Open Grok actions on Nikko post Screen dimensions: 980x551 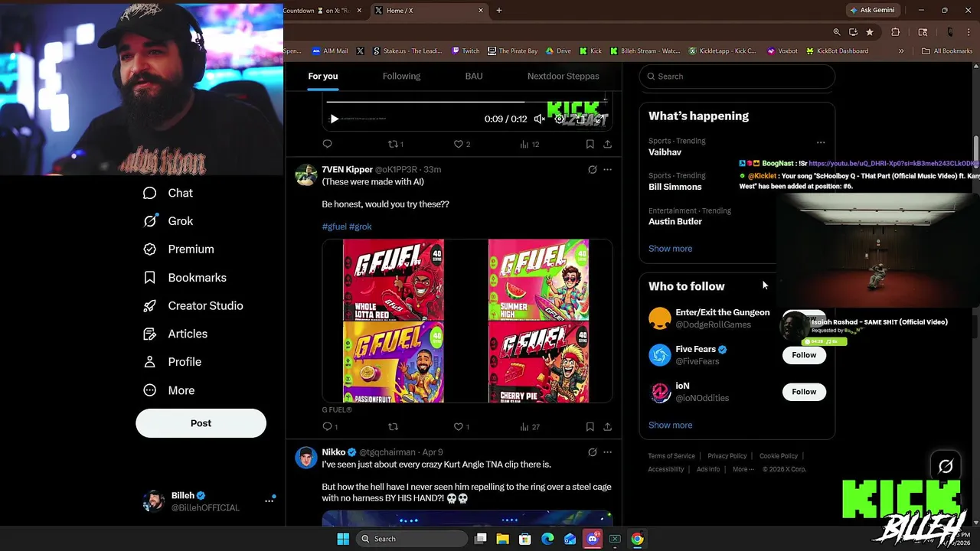pyautogui.click(x=592, y=452)
